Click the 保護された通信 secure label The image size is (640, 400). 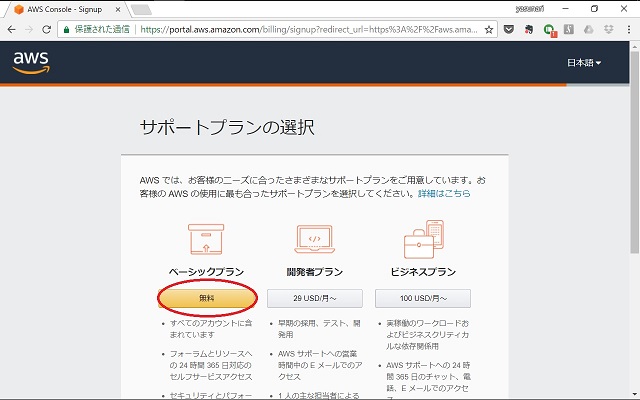tap(102, 29)
